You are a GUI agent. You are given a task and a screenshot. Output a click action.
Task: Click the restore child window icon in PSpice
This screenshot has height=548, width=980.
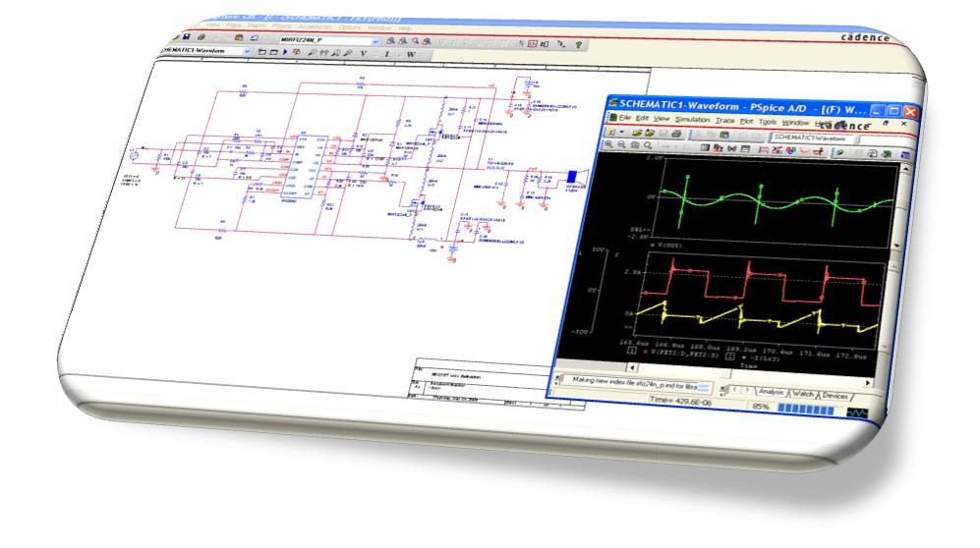(x=887, y=124)
